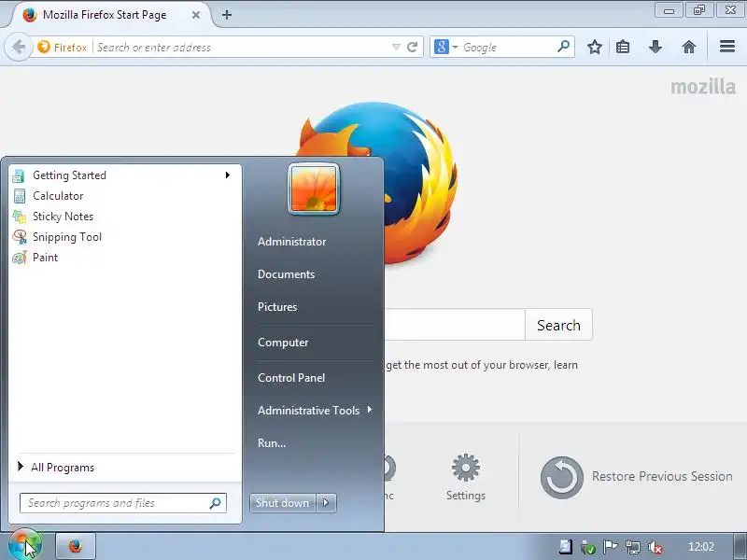
Task: Click the Firefox back arrow button
Action: tap(19, 48)
